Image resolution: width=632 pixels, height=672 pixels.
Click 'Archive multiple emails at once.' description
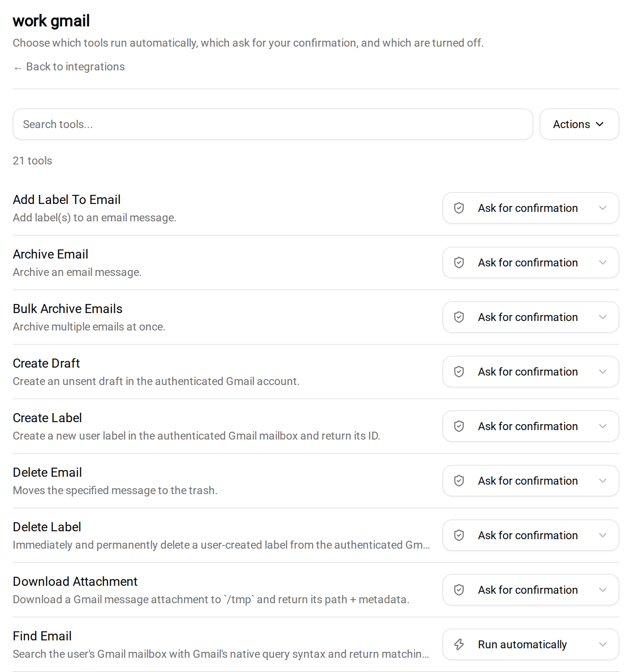pyautogui.click(x=89, y=327)
